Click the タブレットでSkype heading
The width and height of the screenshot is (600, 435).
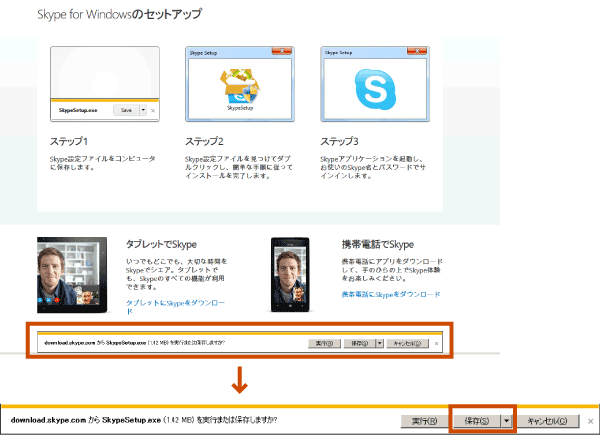pos(161,244)
